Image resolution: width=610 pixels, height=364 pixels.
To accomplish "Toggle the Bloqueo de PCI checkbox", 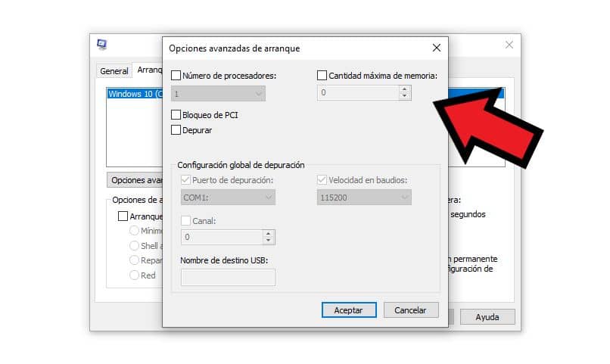I will tap(176, 115).
